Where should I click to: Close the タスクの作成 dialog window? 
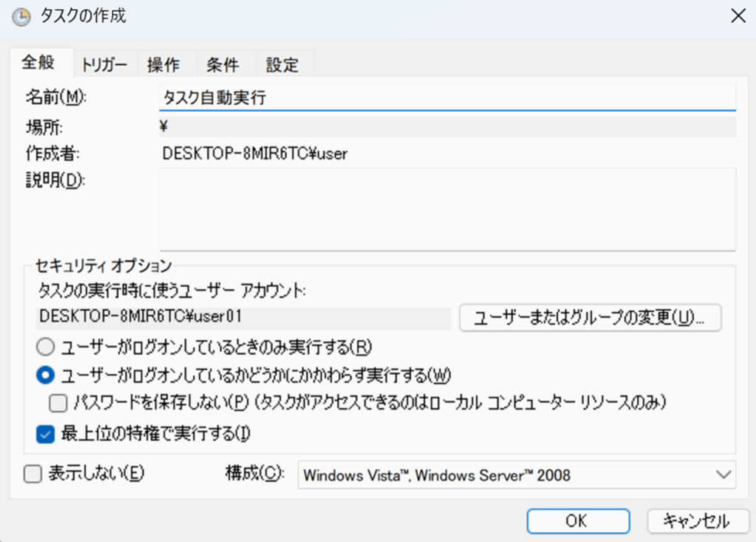pos(737,16)
